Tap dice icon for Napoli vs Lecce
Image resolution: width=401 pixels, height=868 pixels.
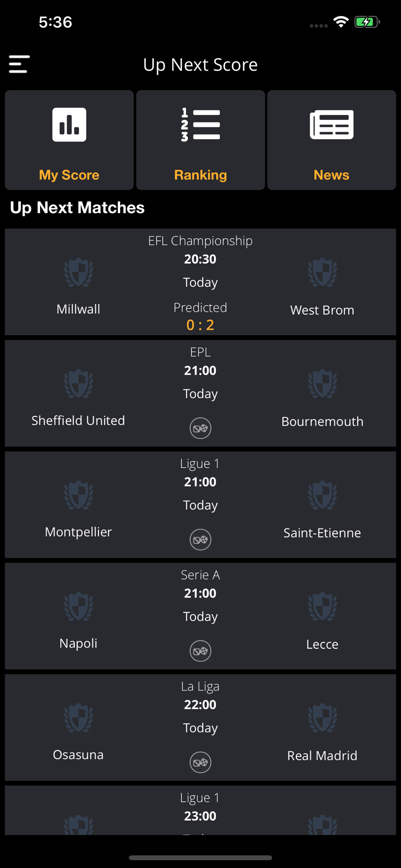click(200, 651)
